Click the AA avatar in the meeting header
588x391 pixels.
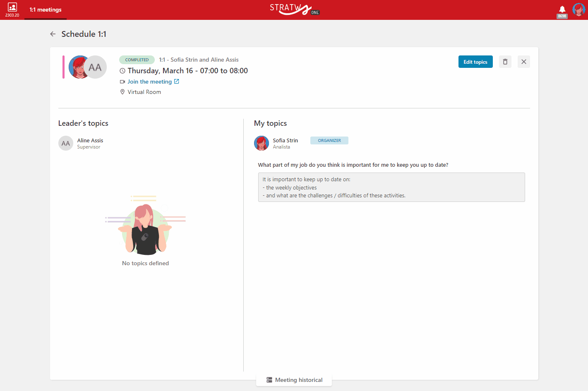coord(96,67)
